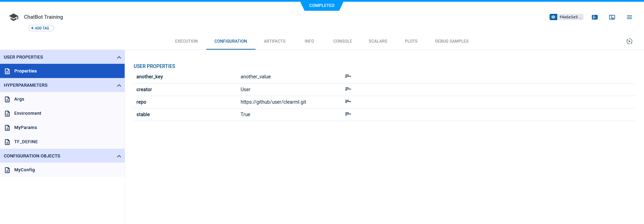The image size is (644, 224).
Task: Go to the Debug Samples tab
Action: click(452, 41)
